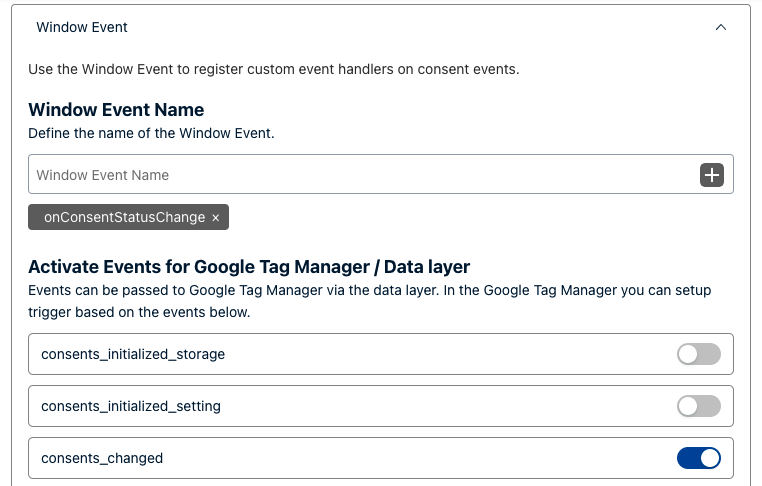Image resolution: width=762 pixels, height=486 pixels.
Task: Click empty area of consents_initialized_storage row
Action: pos(437,354)
